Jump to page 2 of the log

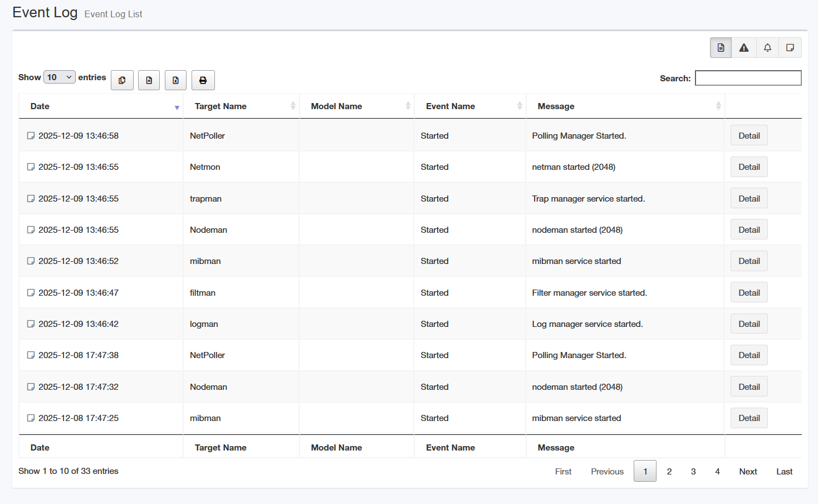point(669,471)
